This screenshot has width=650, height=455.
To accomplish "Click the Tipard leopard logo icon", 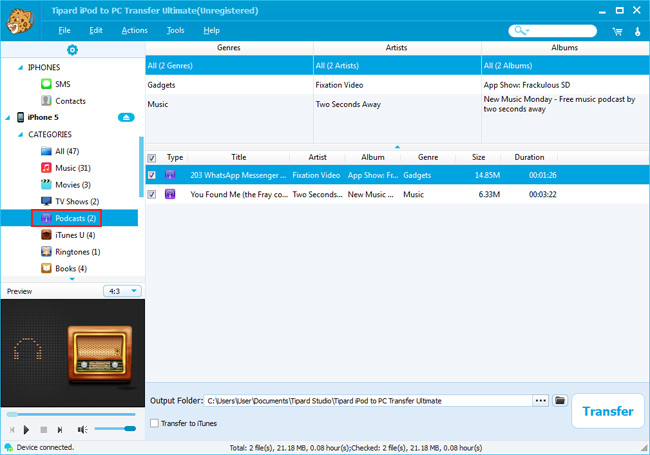I will tap(20, 21).
